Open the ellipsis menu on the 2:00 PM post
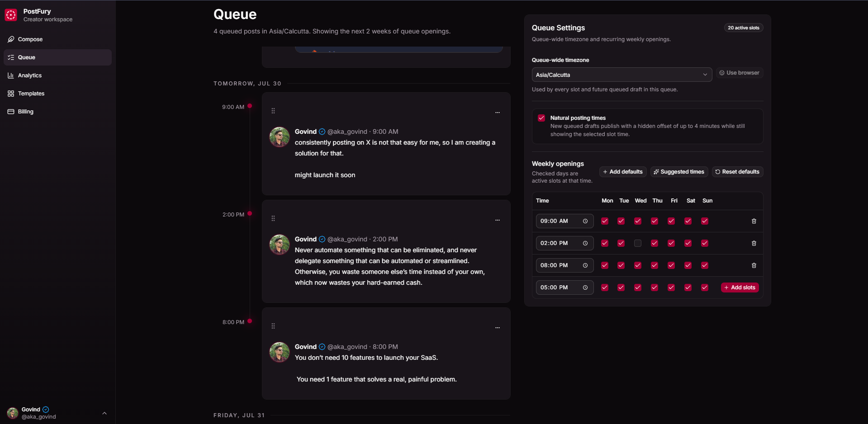 [497, 220]
